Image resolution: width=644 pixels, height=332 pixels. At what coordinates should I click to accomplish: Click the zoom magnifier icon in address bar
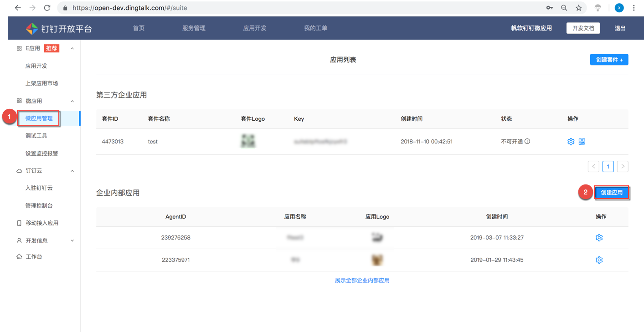(x=564, y=8)
